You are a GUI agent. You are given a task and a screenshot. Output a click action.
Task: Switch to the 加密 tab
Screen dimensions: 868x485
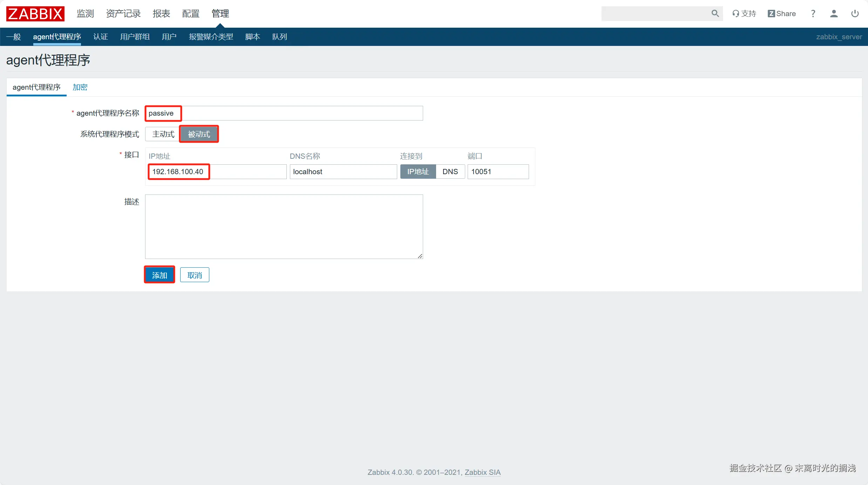pos(80,87)
